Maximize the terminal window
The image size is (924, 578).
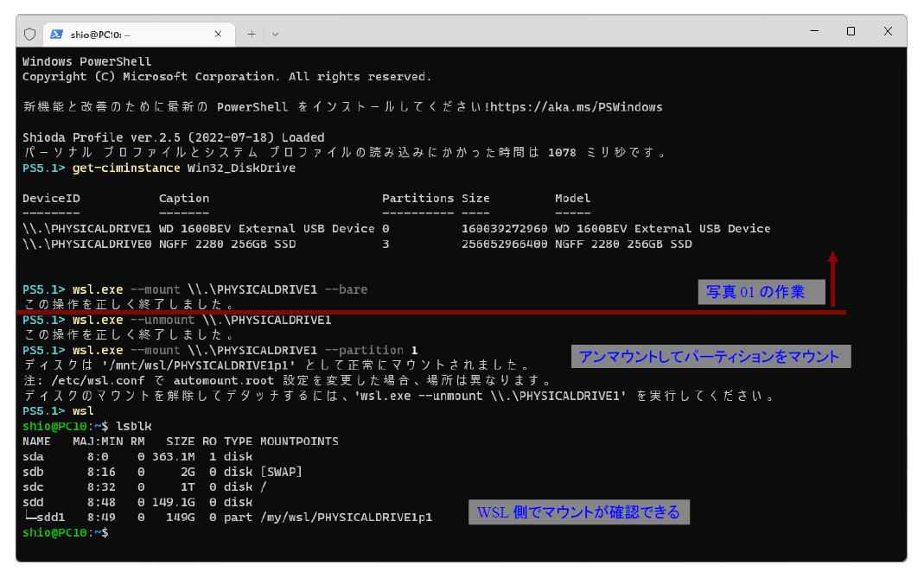[851, 30]
